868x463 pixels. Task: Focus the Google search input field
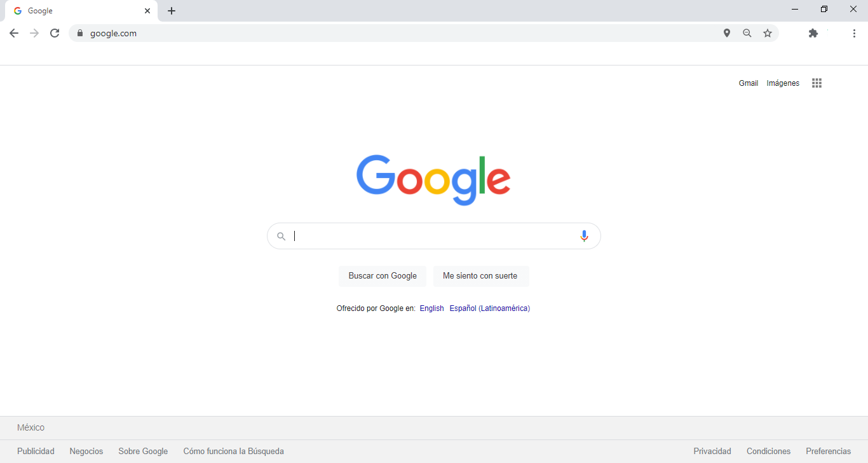pos(432,236)
